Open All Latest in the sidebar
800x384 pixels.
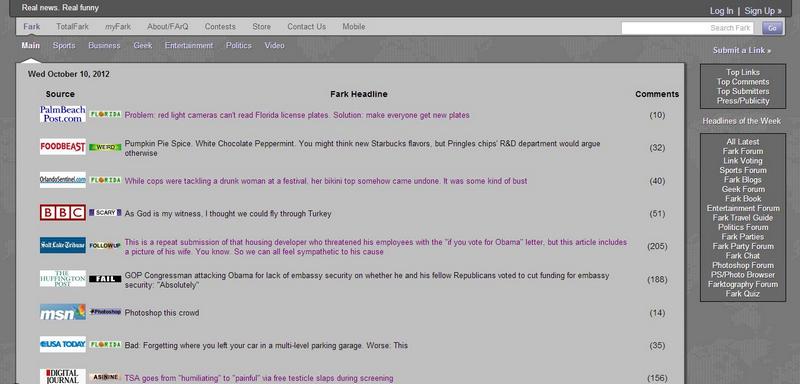pyautogui.click(x=743, y=142)
